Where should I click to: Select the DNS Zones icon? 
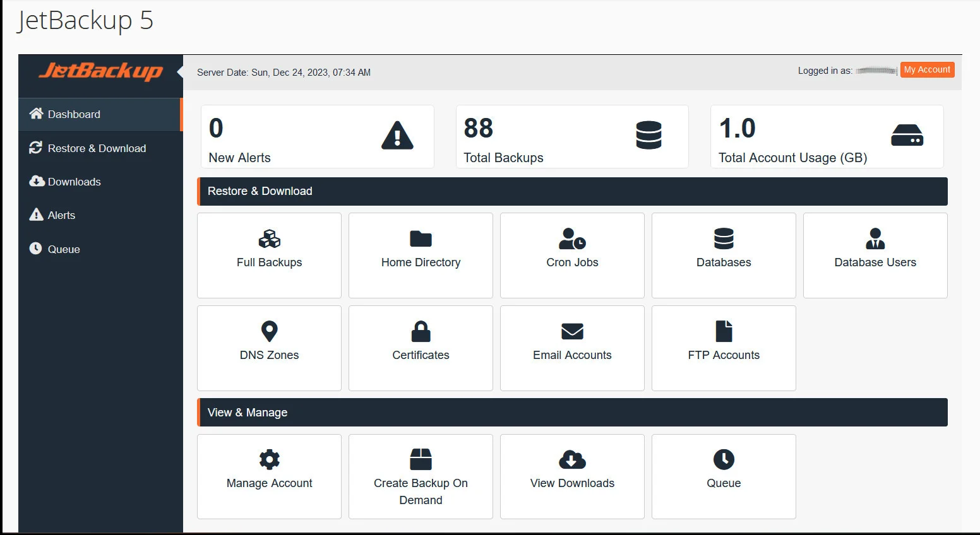tap(269, 348)
